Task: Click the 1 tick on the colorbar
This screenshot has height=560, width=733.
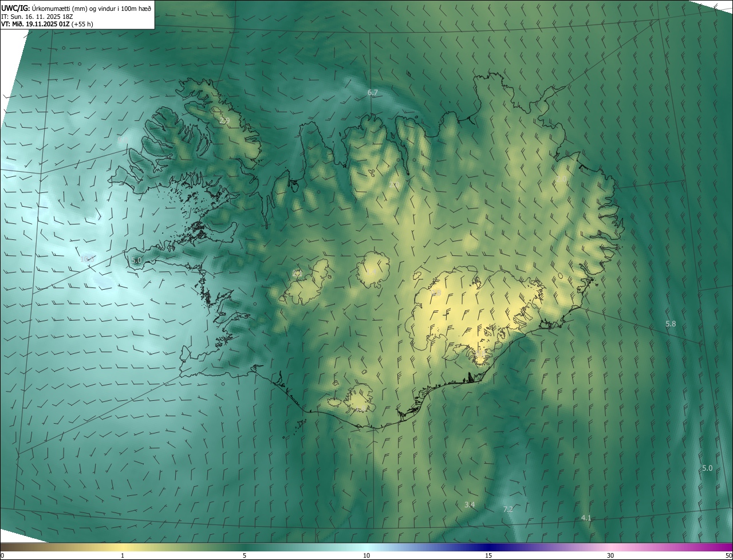Action: click(x=123, y=555)
